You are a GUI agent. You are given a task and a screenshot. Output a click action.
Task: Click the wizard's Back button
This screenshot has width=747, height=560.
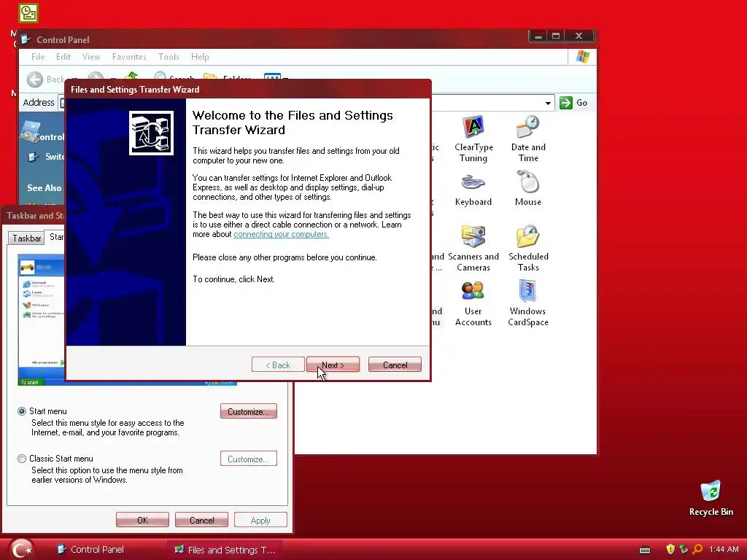278,365
